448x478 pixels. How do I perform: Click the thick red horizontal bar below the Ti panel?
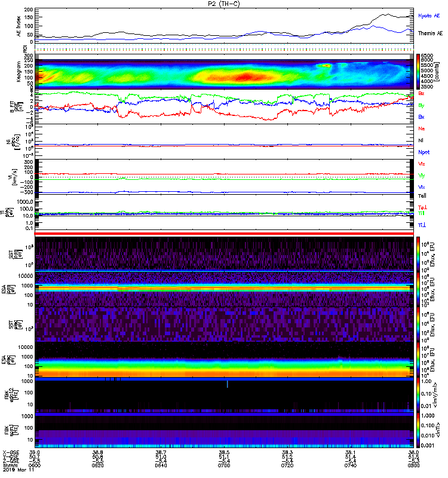tap(224, 234)
